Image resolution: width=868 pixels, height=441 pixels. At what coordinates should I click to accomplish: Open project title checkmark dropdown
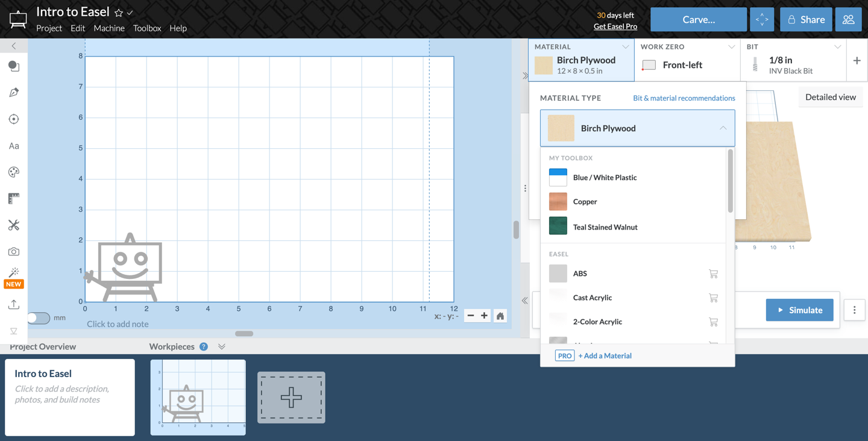(x=130, y=13)
